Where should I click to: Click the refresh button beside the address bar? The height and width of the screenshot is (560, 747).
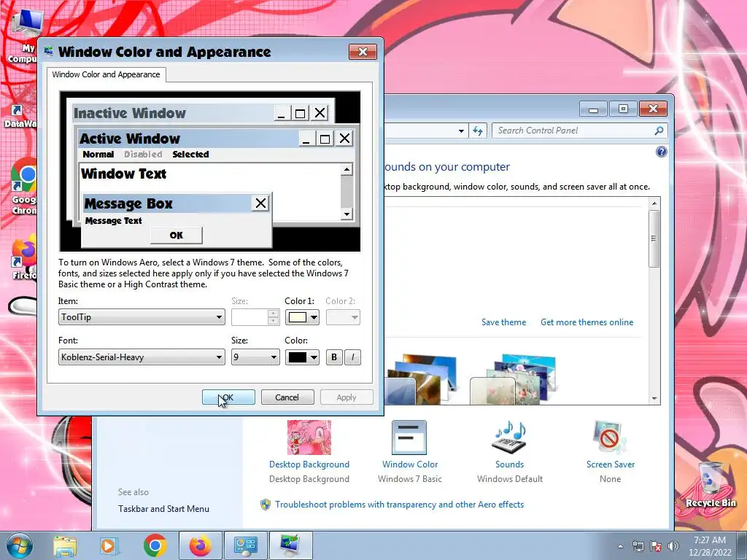478,131
